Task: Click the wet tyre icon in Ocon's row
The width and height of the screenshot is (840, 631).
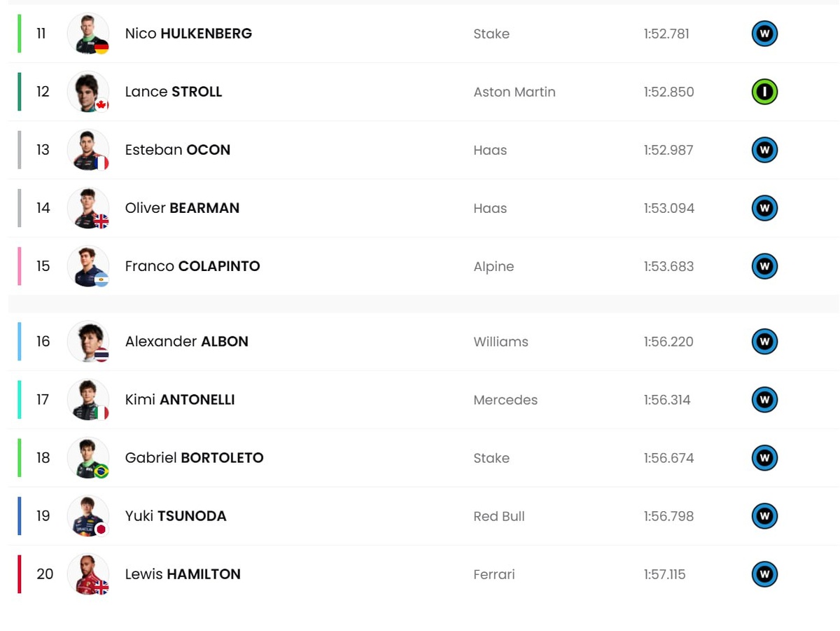Action: coord(764,150)
